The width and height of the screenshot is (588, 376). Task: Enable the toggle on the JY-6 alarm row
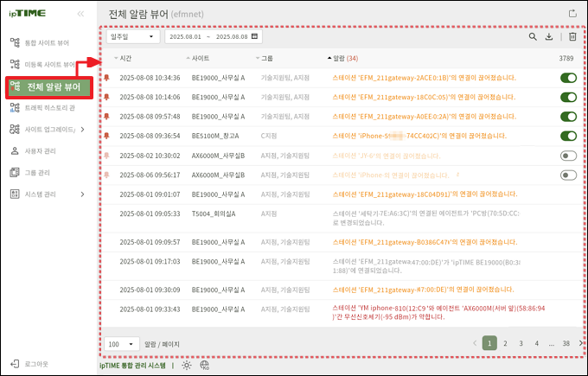pyautogui.click(x=568, y=156)
